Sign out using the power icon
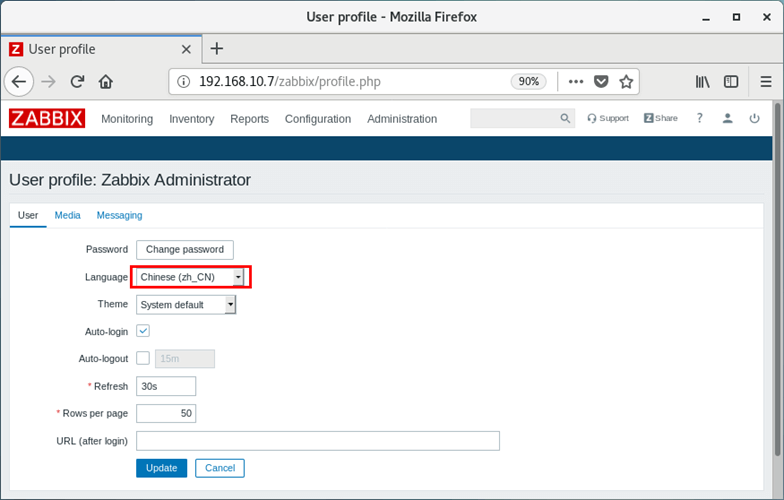Viewport: 784px width, 500px height. [x=754, y=118]
